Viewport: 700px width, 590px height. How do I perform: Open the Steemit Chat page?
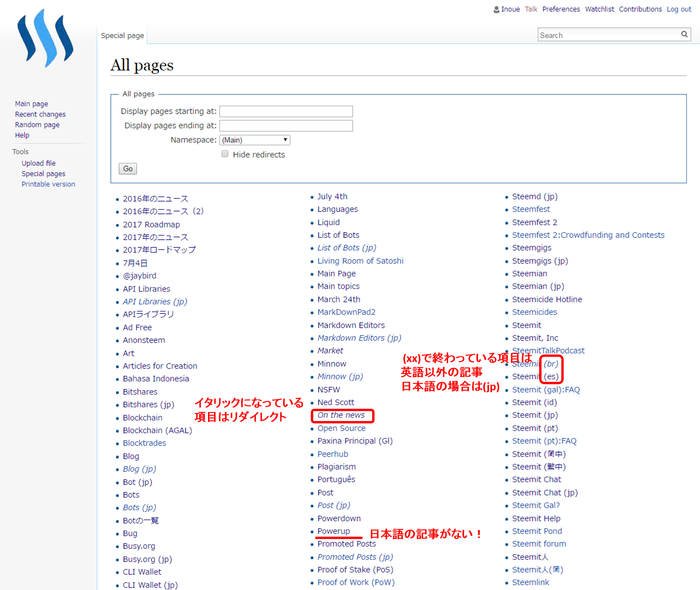(537, 480)
